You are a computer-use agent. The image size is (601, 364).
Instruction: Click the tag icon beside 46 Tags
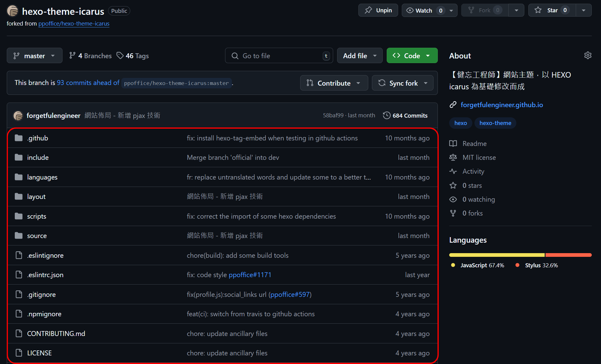(120, 56)
